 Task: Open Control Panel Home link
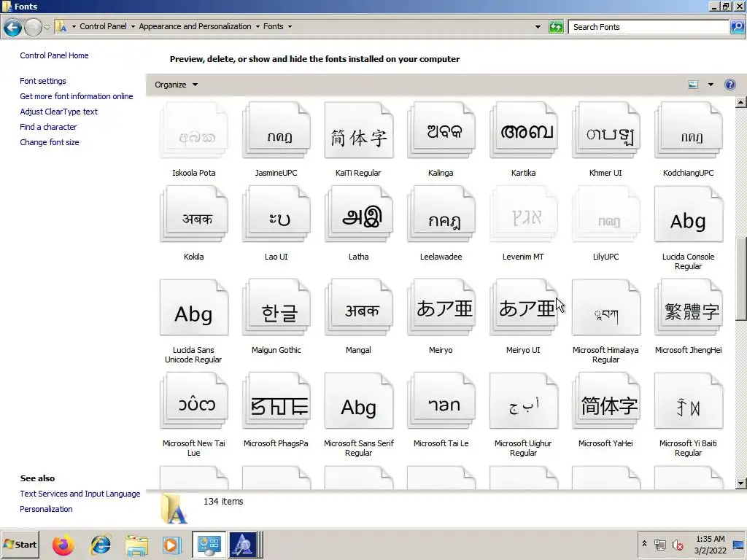[x=54, y=55]
